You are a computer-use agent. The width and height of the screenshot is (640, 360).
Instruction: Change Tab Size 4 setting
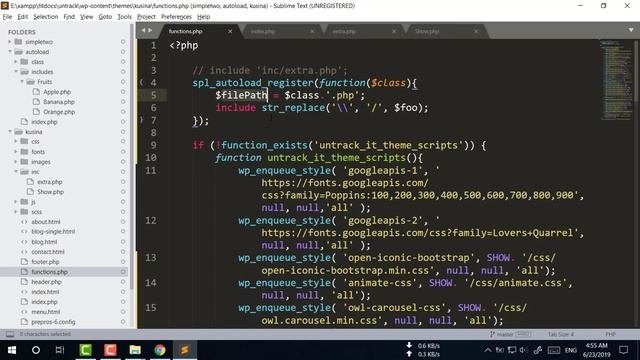[x=561, y=334]
